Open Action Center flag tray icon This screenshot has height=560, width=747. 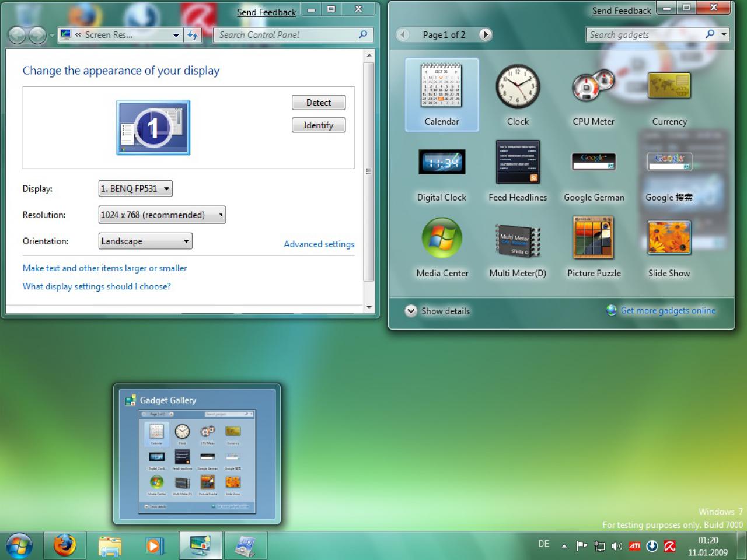click(582, 546)
